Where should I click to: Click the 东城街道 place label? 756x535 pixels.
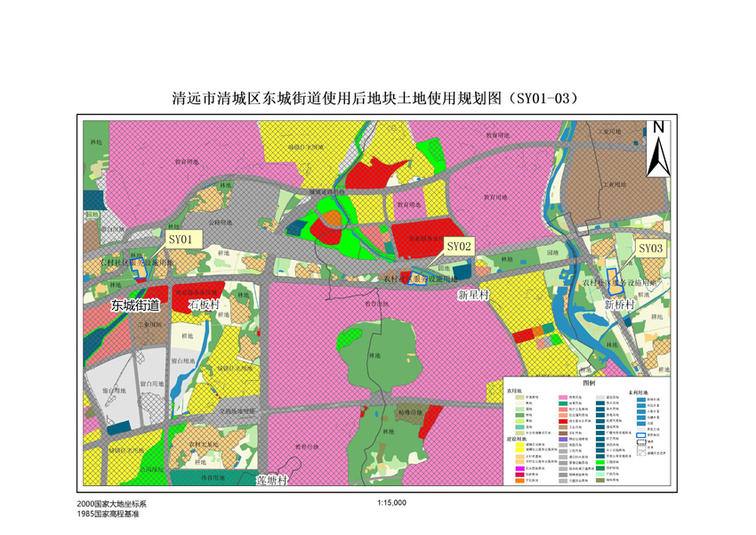pyautogui.click(x=135, y=305)
